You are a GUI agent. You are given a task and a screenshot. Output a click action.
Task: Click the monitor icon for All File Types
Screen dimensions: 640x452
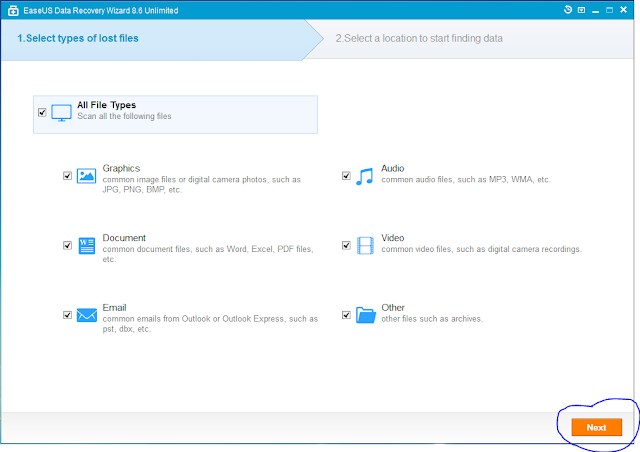(61, 113)
